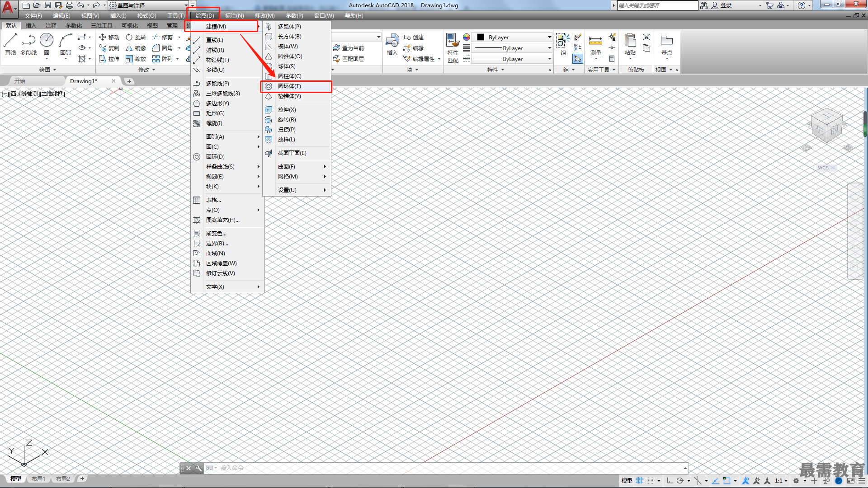Viewport: 868px width, 488px height.
Task: Expand the 特性 ribbon panel
Action: (x=496, y=70)
